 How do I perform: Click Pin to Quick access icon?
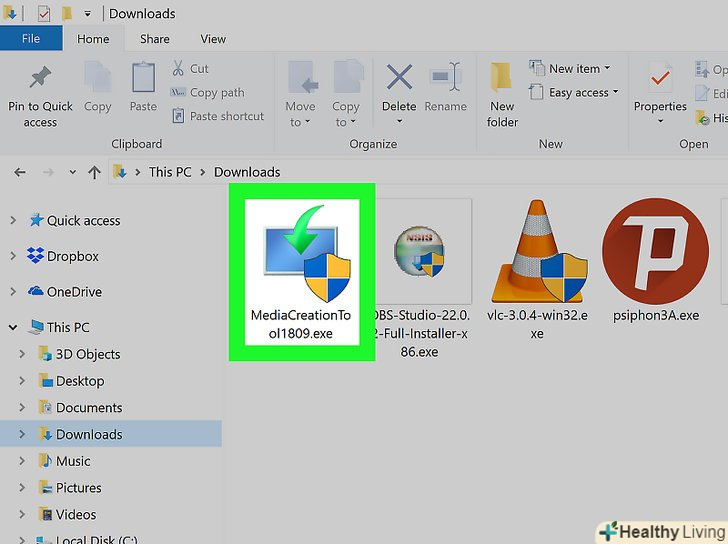(x=40, y=77)
